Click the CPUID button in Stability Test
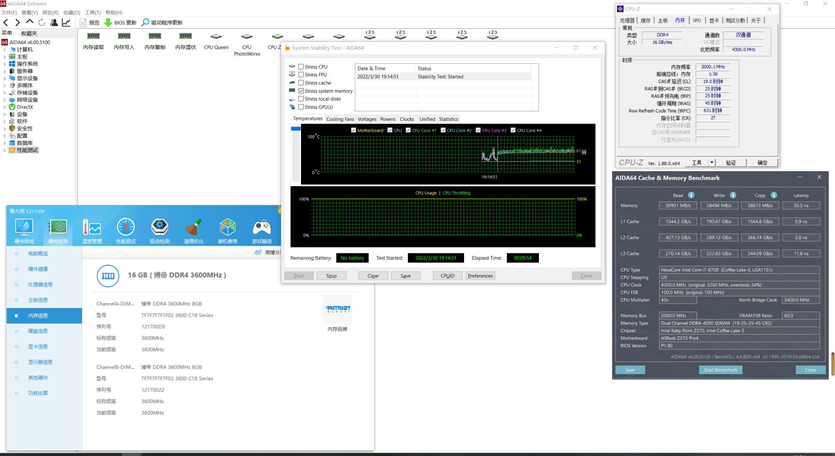This screenshot has height=456, width=835. [448, 276]
